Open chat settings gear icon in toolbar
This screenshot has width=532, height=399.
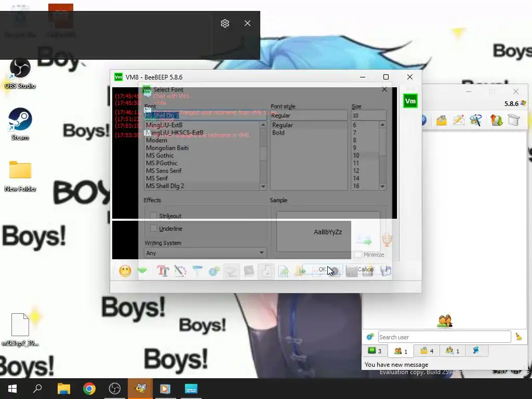pyautogui.click(x=214, y=271)
